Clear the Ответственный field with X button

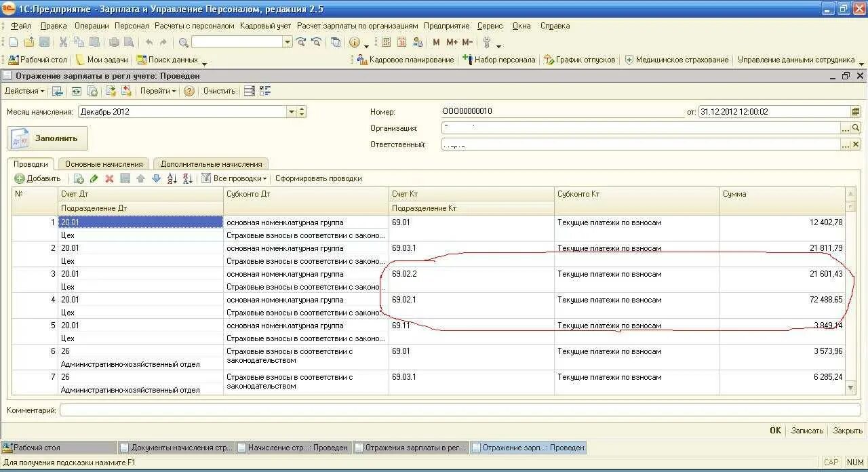[856, 144]
